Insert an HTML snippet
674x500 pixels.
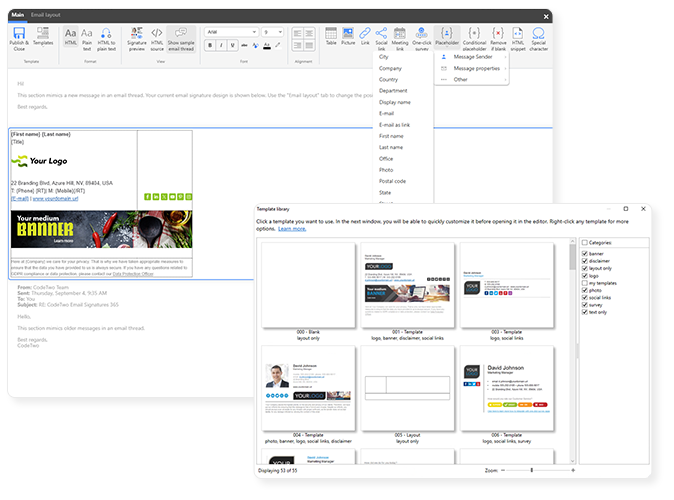518,39
